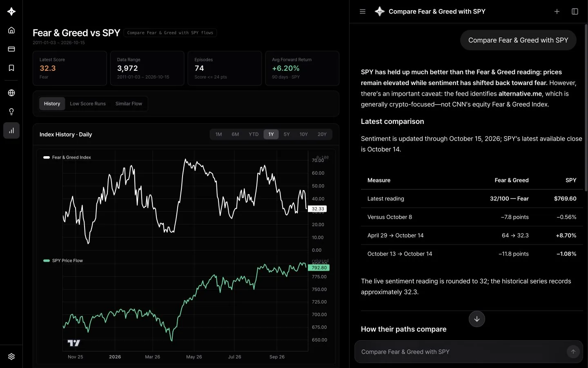Image resolution: width=588 pixels, height=368 pixels.
Task: Open settings gear in sidebar
Action: [11, 357]
